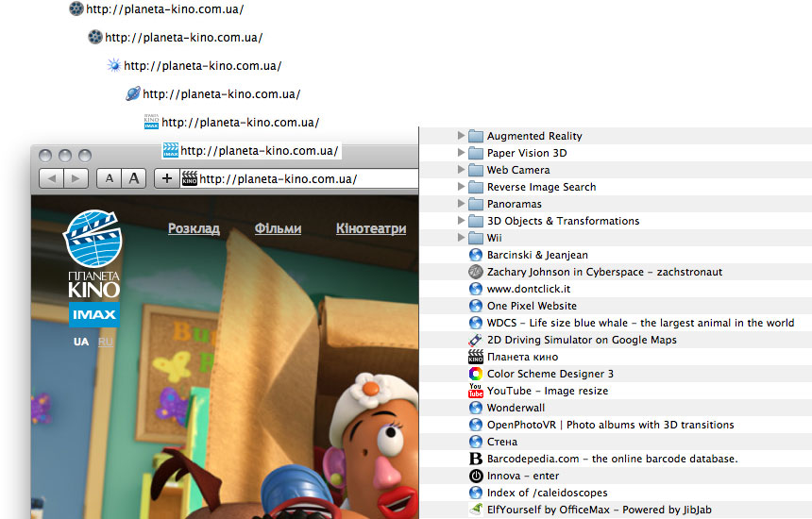Image resolution: width=812 pixels, height=519 pixels.
Task: Click the Augmented Reality folder icon
Action: [x=475, y=136]
